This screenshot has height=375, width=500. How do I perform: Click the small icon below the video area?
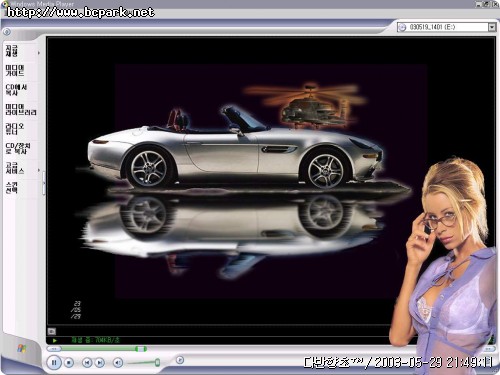click(x=52, y=331)
